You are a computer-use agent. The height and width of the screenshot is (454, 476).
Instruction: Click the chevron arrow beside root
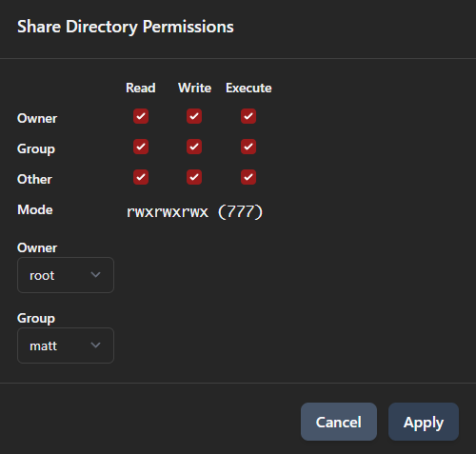[x=95, y=275]
